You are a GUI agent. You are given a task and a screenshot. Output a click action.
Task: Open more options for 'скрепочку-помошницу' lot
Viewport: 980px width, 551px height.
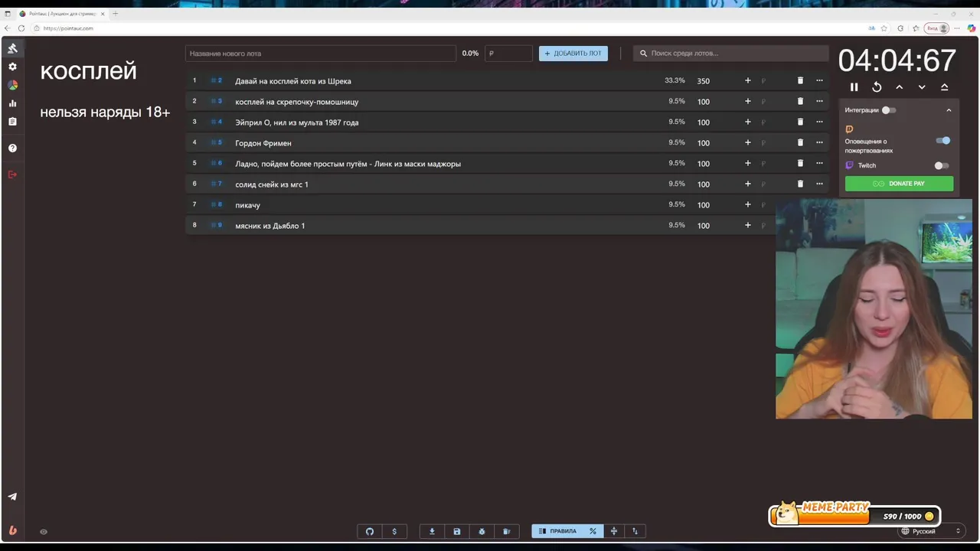coord(819,101)
